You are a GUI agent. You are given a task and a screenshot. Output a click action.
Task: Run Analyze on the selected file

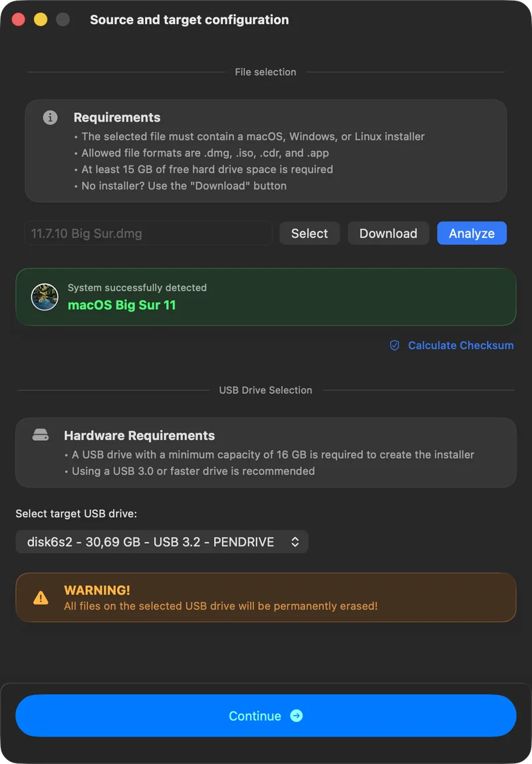[471, 233]
